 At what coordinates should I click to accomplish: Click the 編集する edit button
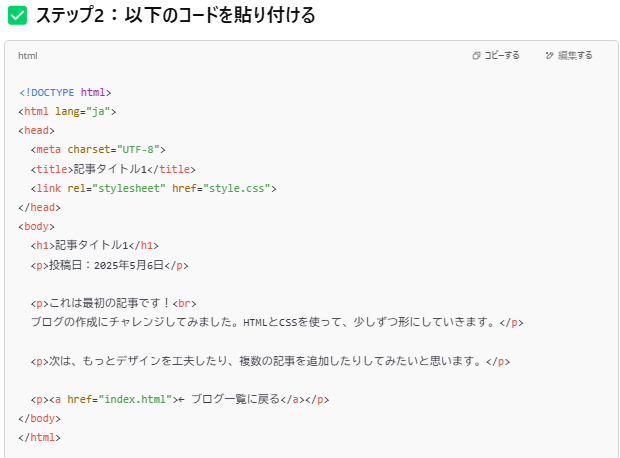[x=569, y=55]
